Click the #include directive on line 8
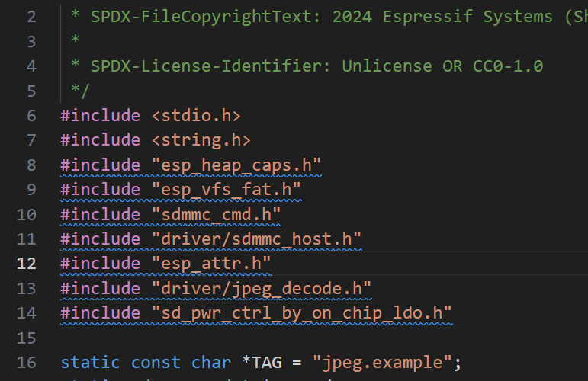This screenshot has height=381, width=588. 101,165
